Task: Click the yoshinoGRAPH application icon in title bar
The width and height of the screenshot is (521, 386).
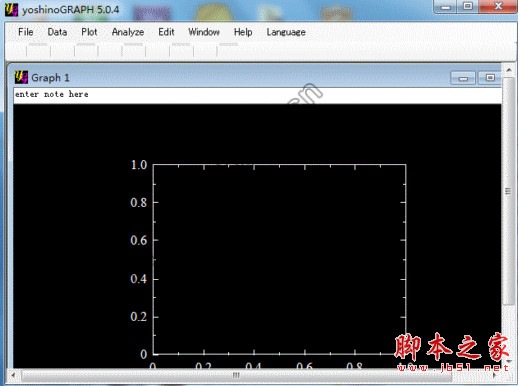Action: coord(11,10)
